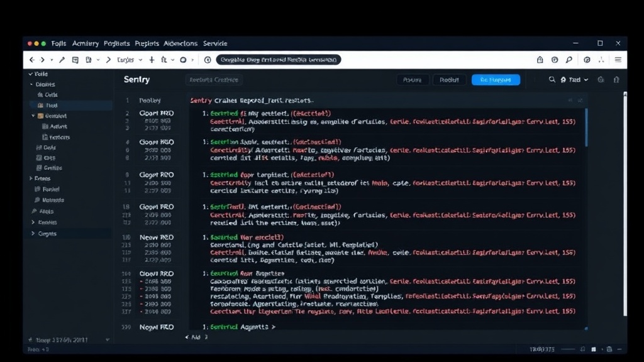This screenshot has width=644, height=362.
Task: Click the 'Pavure' button in the header
Action: (x=413, y=80)
